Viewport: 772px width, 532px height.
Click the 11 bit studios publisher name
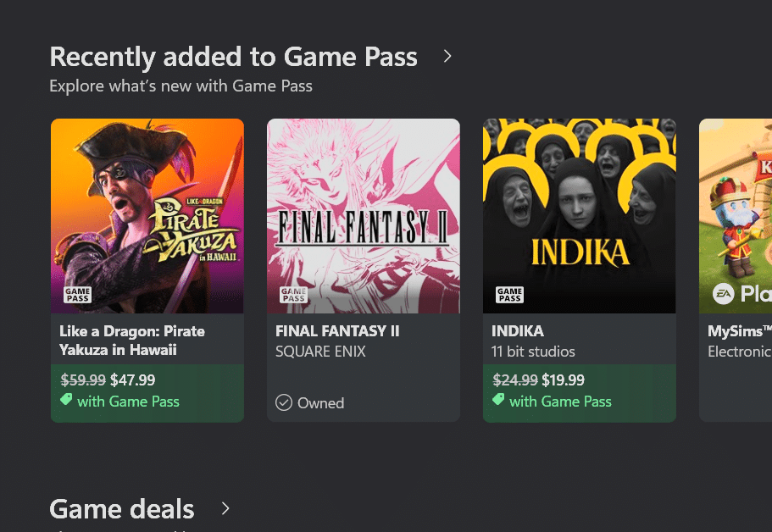[533, 351]
